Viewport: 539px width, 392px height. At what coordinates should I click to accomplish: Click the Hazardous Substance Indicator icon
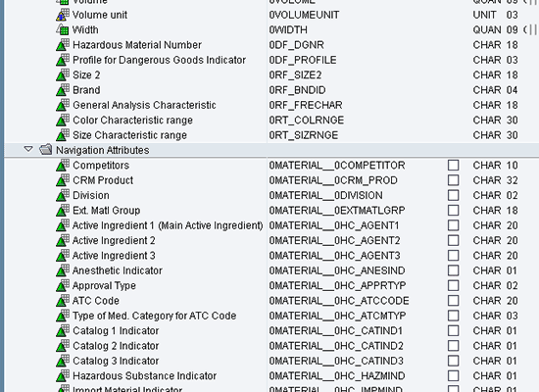click(63, 376)
